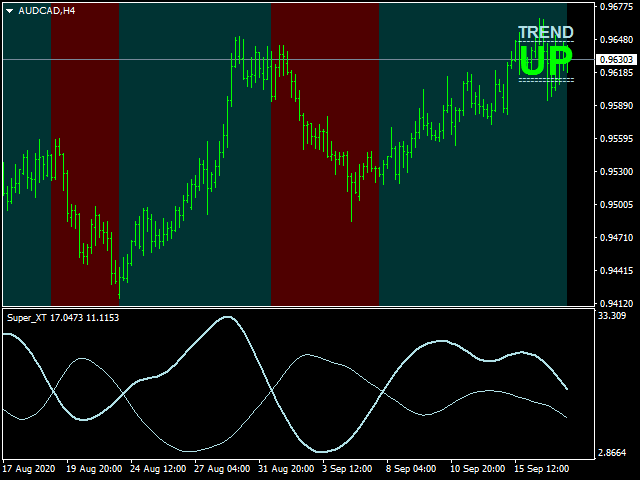Click the 0.94120 price axis label
Viewport: 640px width, 480px height.
pyautogui.click(x=617, y=303)
